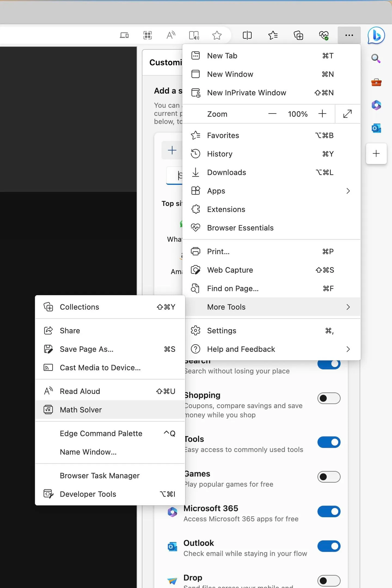Click the Microsoft 365 icon in sidebar list
392x588 pixels.
(x=172, y=512)
